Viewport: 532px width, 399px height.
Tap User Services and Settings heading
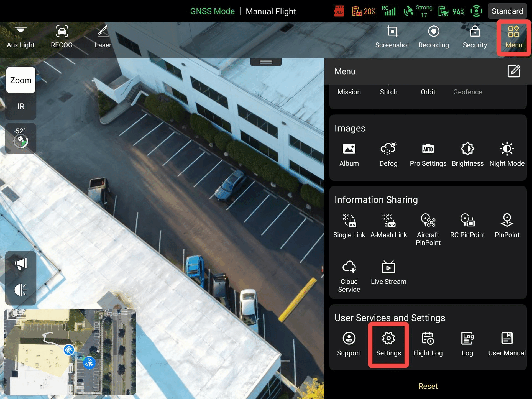point(390,318)
